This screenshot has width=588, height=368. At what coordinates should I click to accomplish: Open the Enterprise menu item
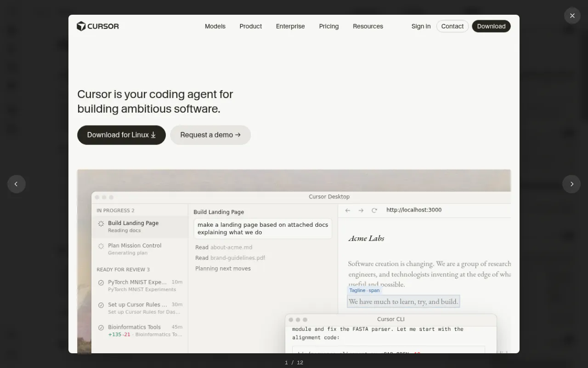pyautogui.click(x=290, y=26)
